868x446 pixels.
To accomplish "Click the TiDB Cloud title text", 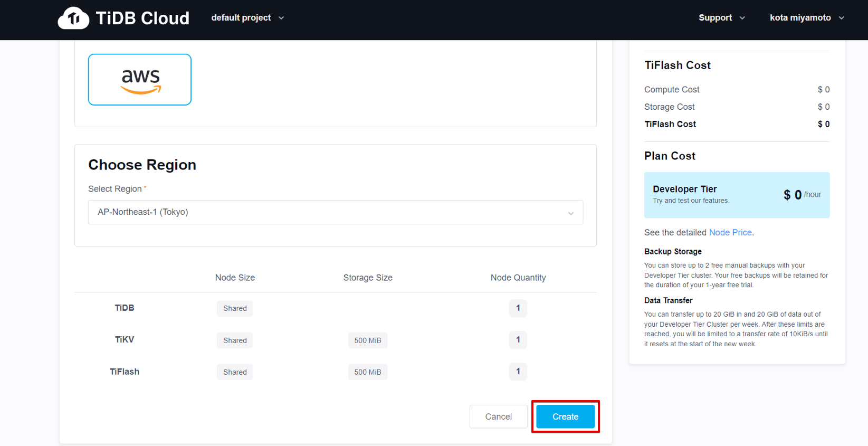I will [x=142, y=18].
